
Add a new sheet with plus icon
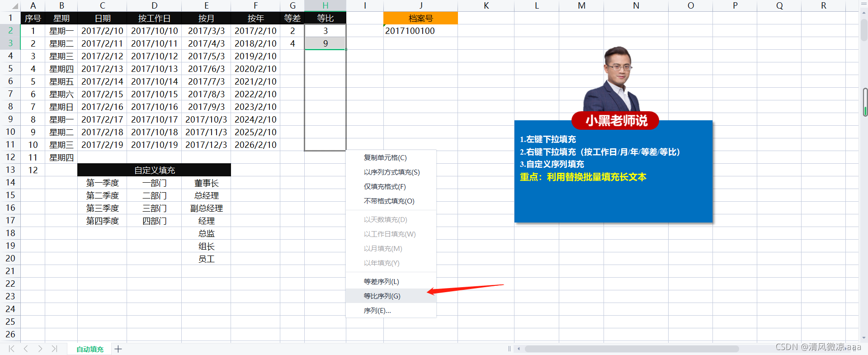(118, 349)
